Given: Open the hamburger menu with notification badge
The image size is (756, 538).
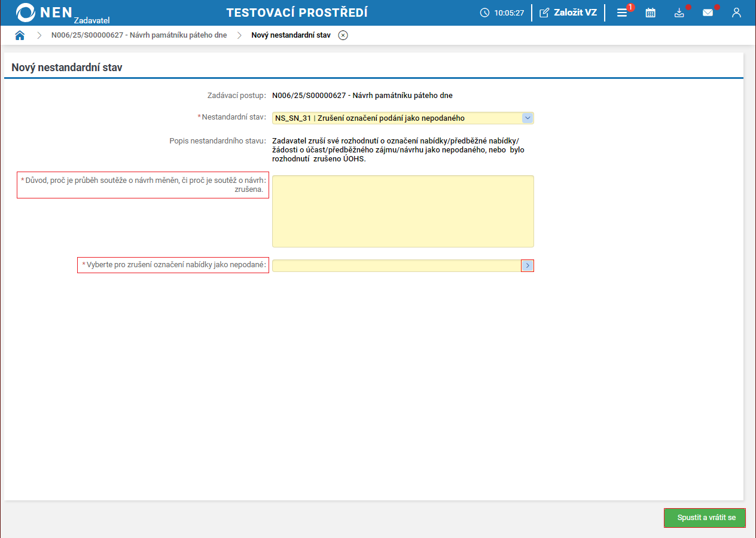Looking at the screenshot, I should pyautogui.click(x=622, y=13).
